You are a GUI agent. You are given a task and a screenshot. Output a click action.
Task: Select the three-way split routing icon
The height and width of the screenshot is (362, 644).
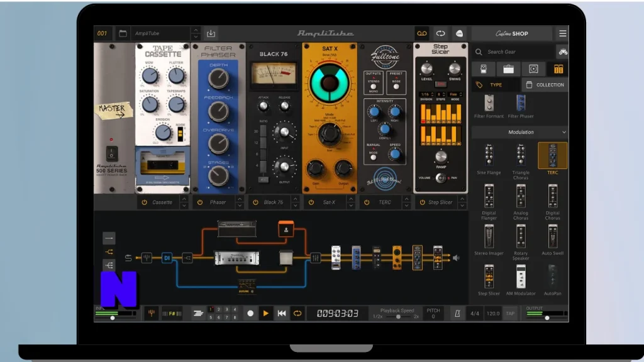pyautogui.click(x=109, y=265)
